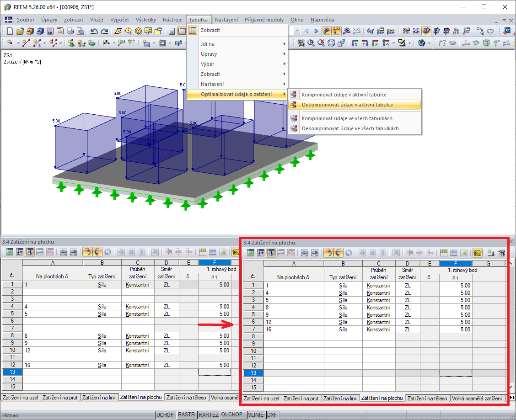This screenshot has width=516, height=420.
Task: Expand the Jdi na submenu
Action: click(237, 44)
